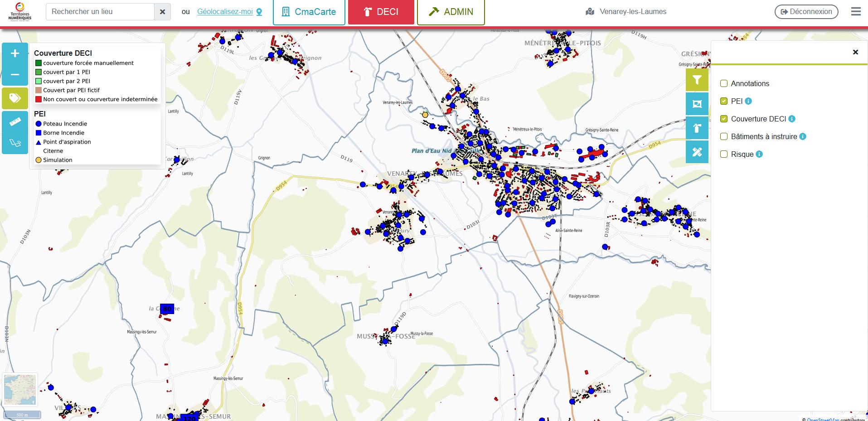Open the ADMIN tab
The height and width of the screenshot is (421, 868).
click(x=451, y=12)
